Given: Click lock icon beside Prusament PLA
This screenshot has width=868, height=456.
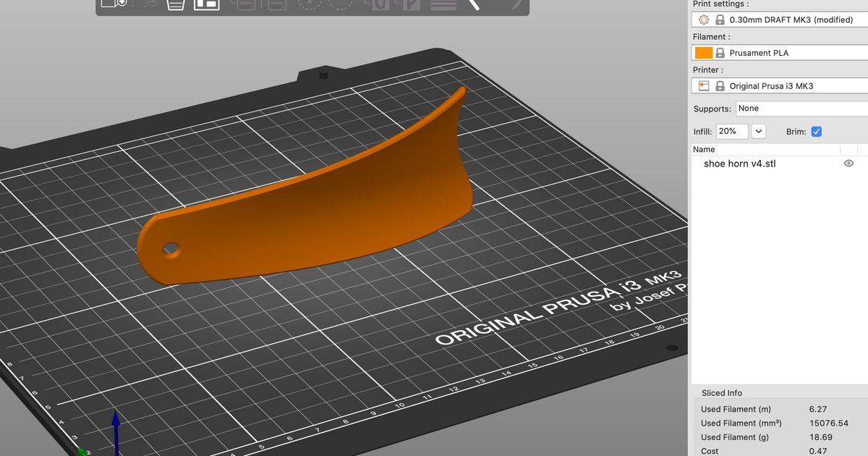Looking at the screenshot, I should tap(720, 53).
